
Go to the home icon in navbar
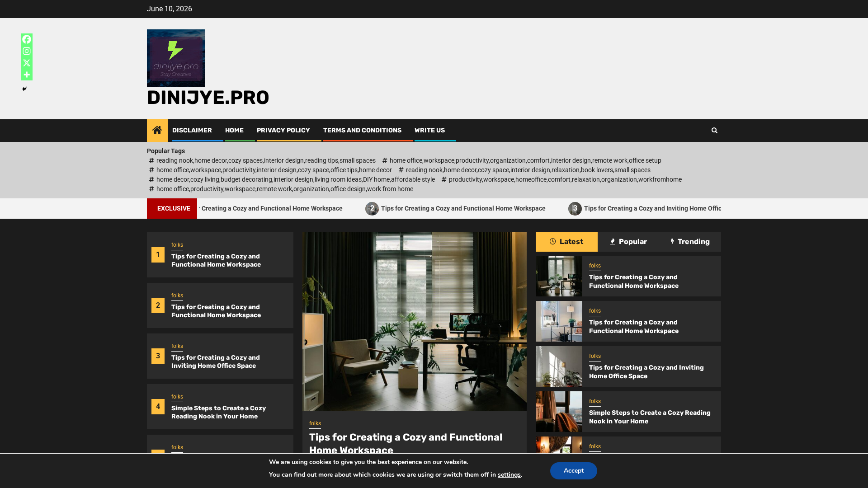pos(157,131)
